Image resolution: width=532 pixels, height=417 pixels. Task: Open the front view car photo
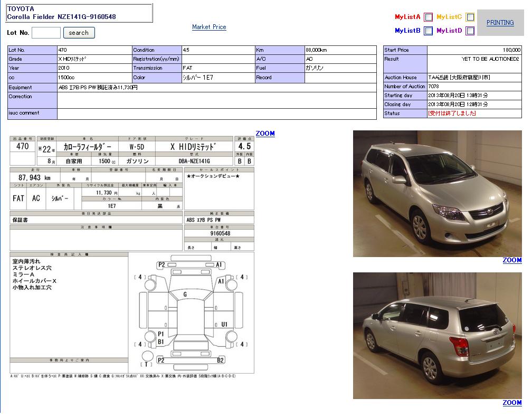tap(437, 194)
